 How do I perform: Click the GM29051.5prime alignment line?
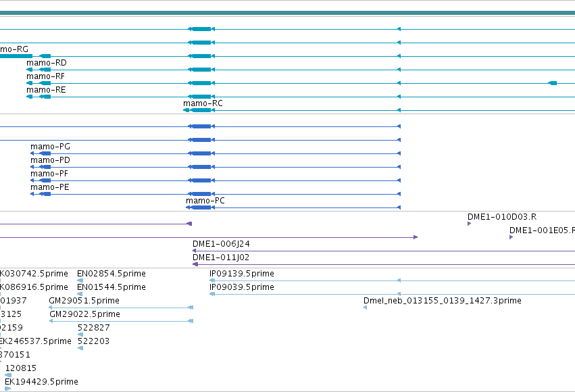pos(121,308)
